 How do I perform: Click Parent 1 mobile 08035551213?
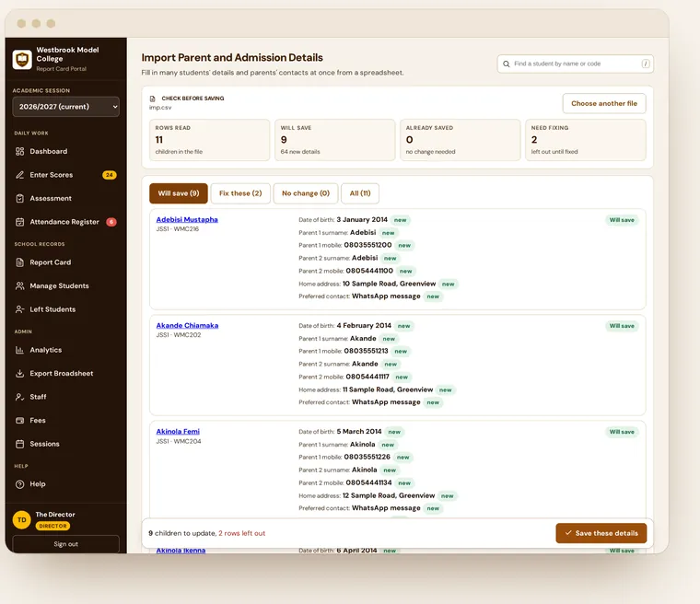[366, 351]
